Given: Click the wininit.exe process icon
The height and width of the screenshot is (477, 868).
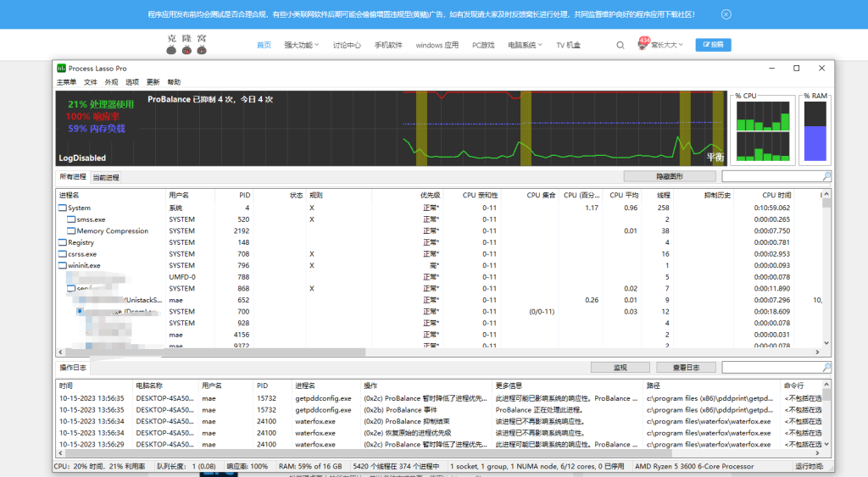Looking at the screenshot, I should 63,266.
